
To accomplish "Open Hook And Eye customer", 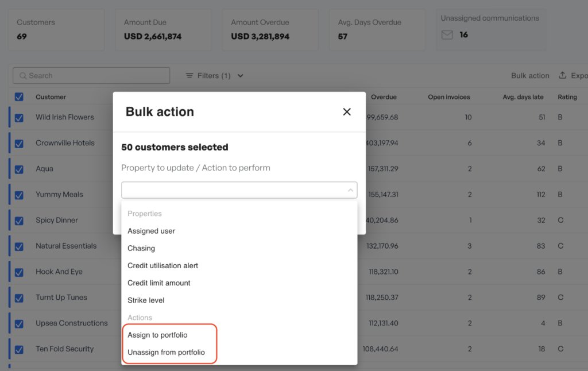I will point(59,272).
